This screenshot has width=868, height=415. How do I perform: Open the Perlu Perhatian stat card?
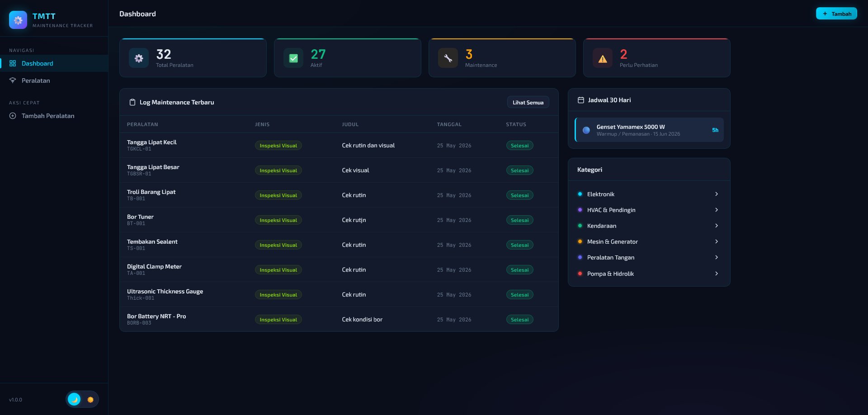click(x=657, y=58)
